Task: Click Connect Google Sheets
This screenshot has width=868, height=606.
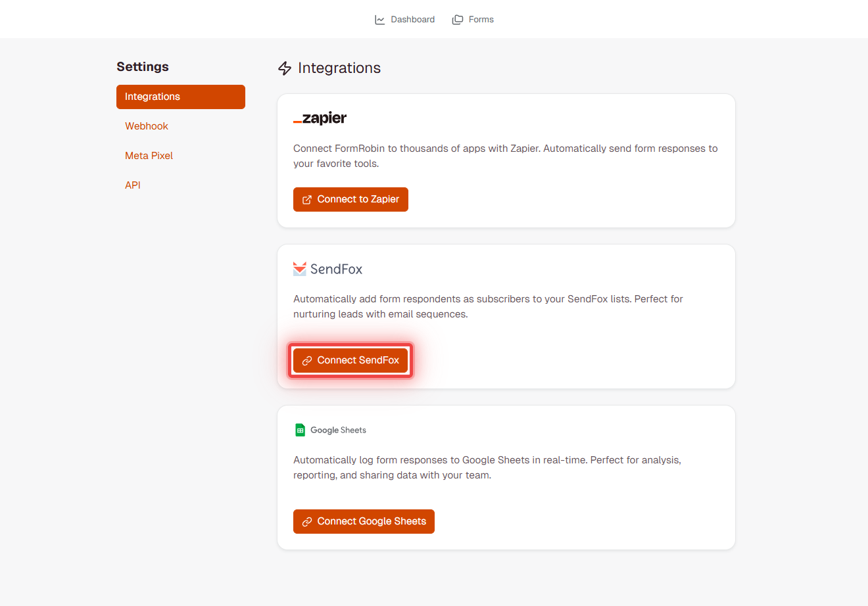Action: click(364, 521)
